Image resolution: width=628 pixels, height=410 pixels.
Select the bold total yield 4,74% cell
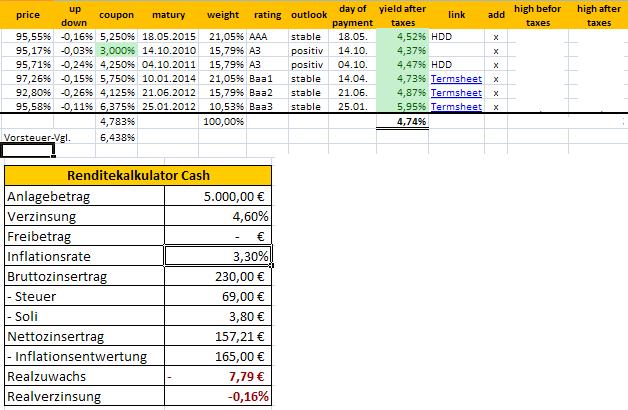tap(402, 121)
